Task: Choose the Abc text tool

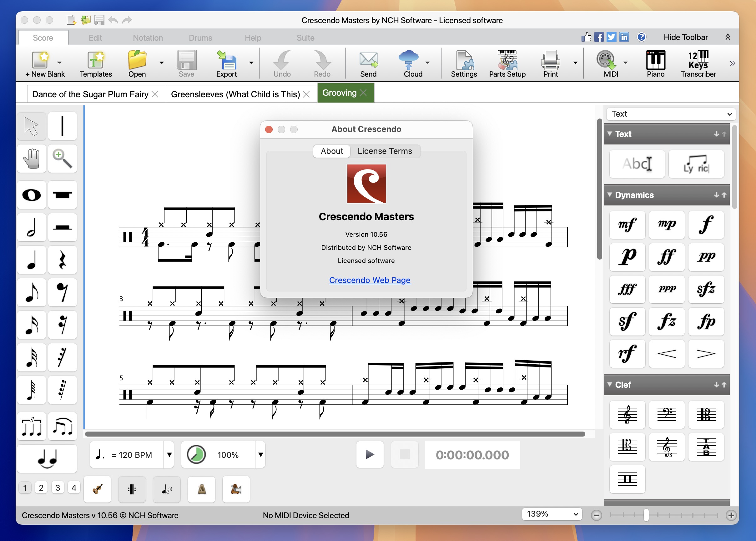Action: point(637,164)
